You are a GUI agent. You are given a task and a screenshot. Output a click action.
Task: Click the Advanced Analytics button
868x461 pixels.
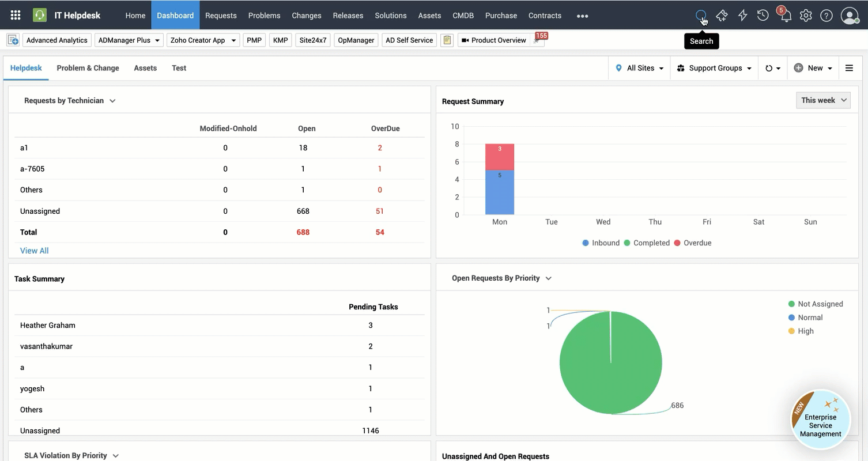pyautogui.click(x=57, y=40)
